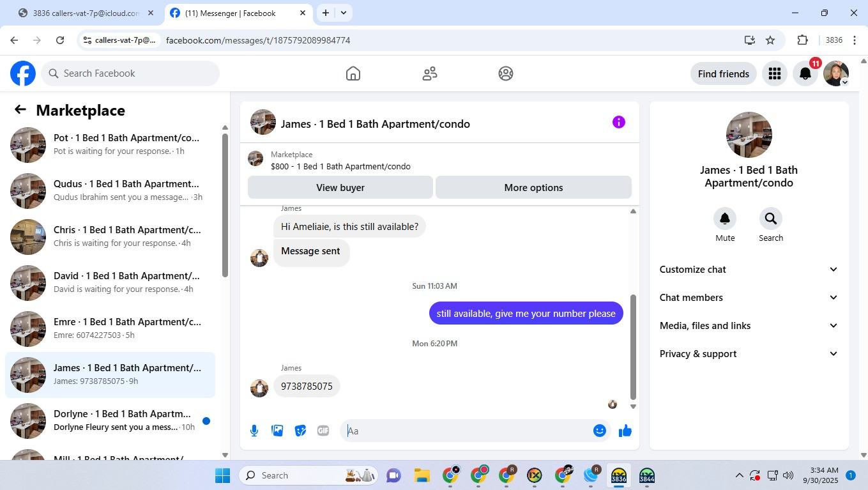Open File Explorer from the taskbar
Viewport: 868px width, 490px height.
(x=422, y=475)
